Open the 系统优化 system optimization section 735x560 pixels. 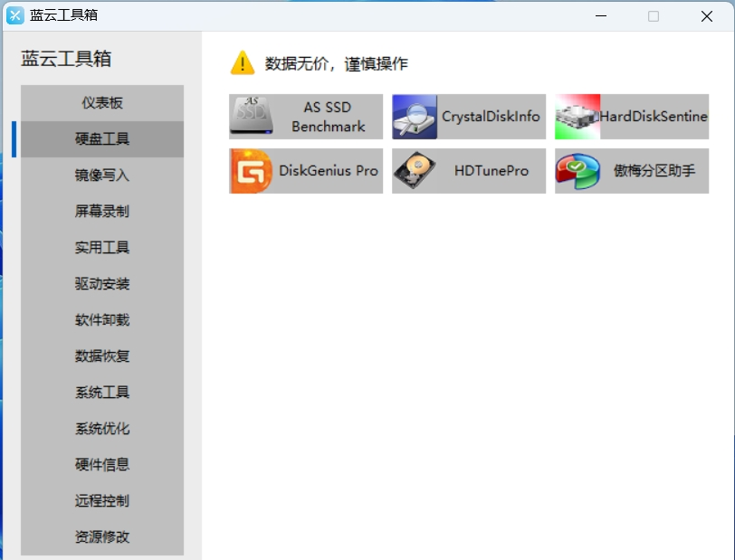click(x=100, y=428)
